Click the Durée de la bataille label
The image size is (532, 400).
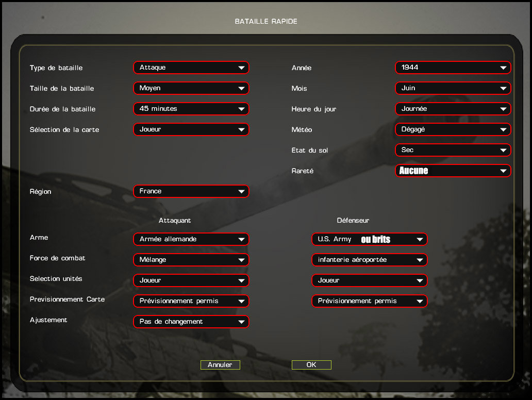click(63, 109)
